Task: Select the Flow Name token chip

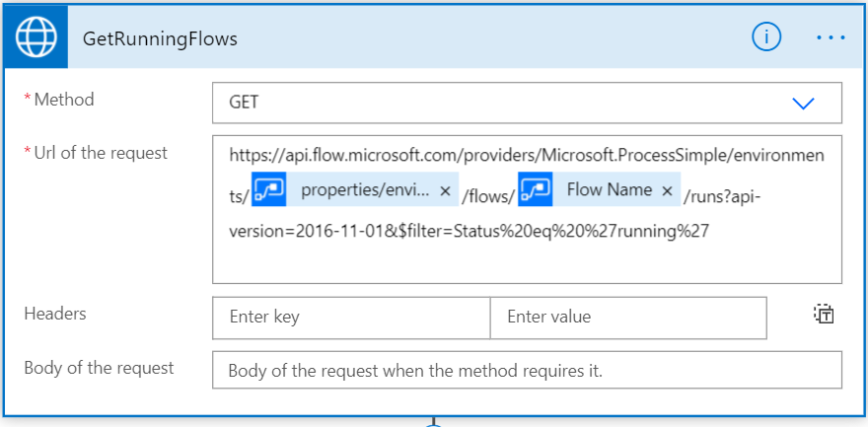Action: pos(609,190)
